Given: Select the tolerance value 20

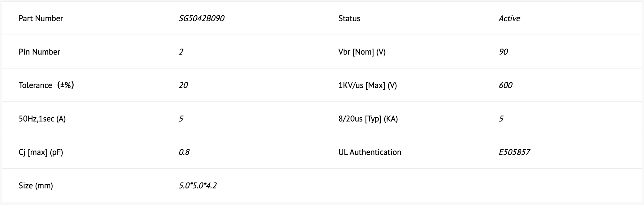Looking at the screenshot, I should coord(183,85).
